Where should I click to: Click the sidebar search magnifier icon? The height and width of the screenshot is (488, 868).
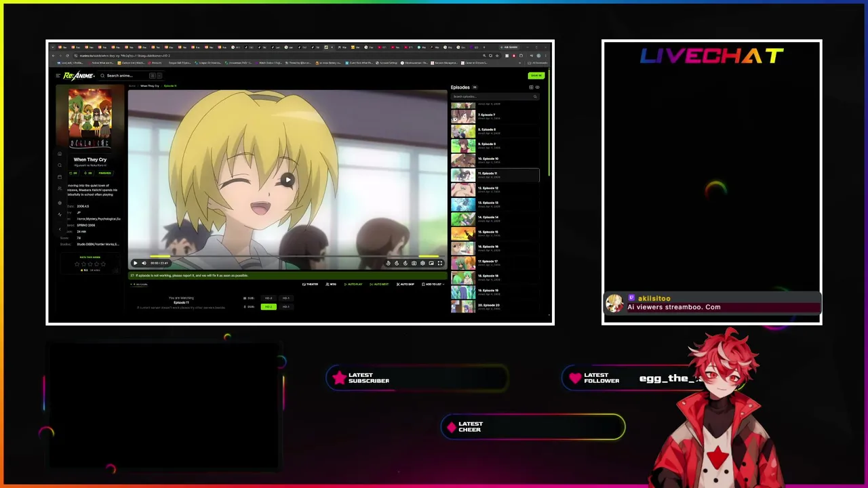point(60,165)
